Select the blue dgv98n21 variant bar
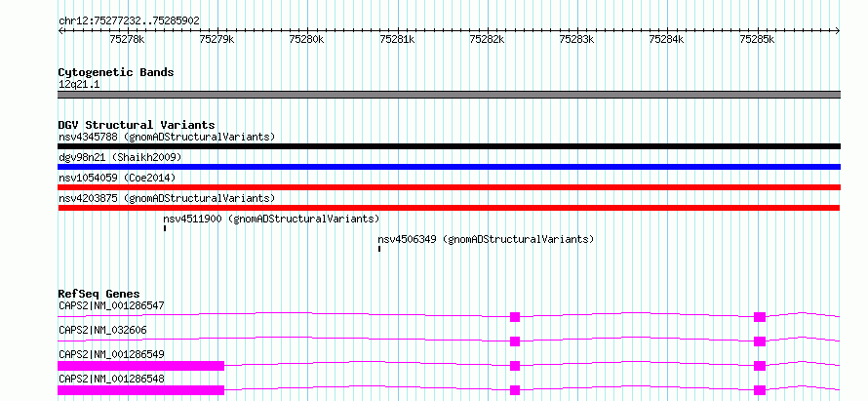 449,167
